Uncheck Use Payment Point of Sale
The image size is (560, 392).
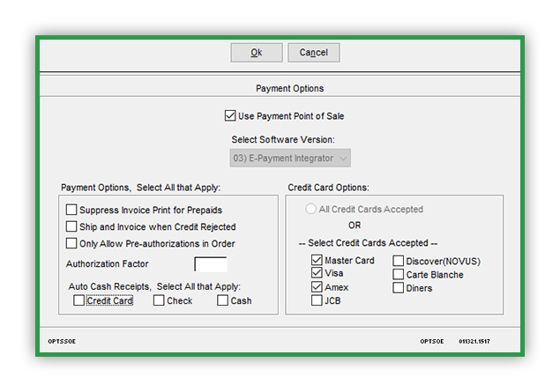230,116
